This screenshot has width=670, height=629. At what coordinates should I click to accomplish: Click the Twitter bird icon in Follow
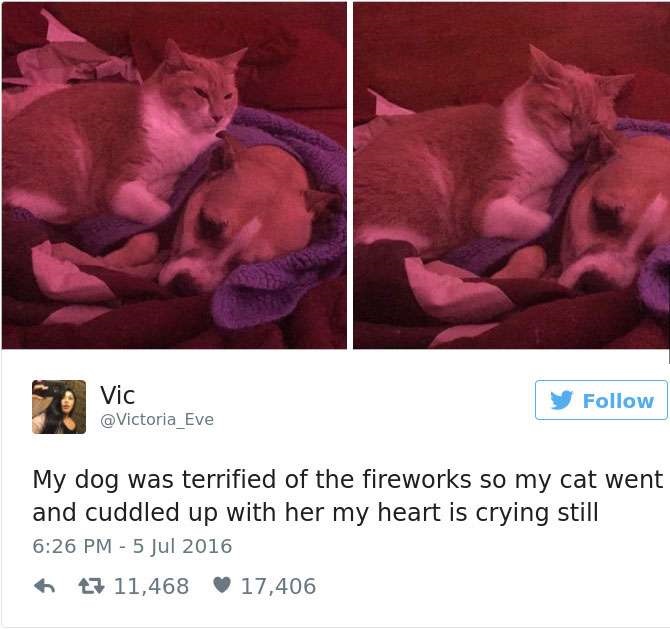coord(561,400)
